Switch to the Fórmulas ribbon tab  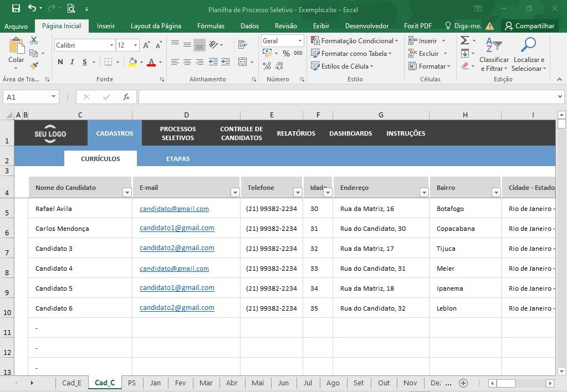point(211,26)
